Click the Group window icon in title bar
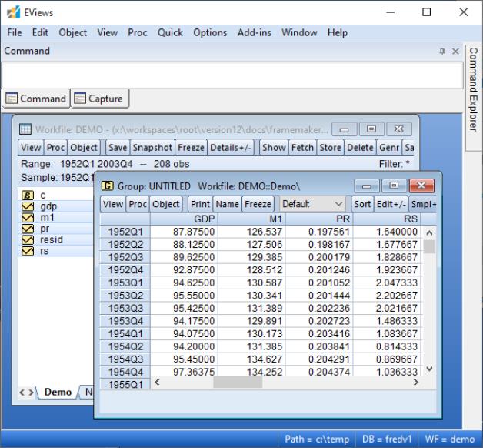Viewport: 483px width, 448px height. [x=108, y=187]
